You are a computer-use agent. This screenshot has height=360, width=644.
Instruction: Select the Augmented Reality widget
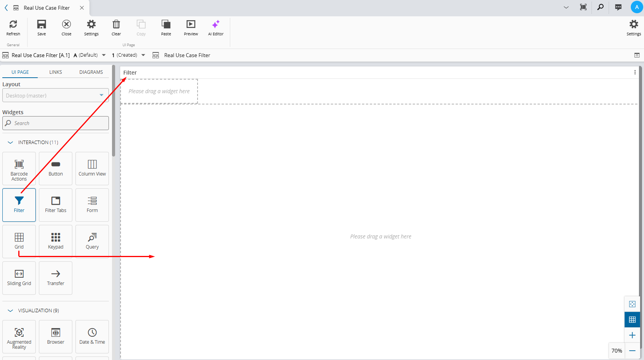19,337
